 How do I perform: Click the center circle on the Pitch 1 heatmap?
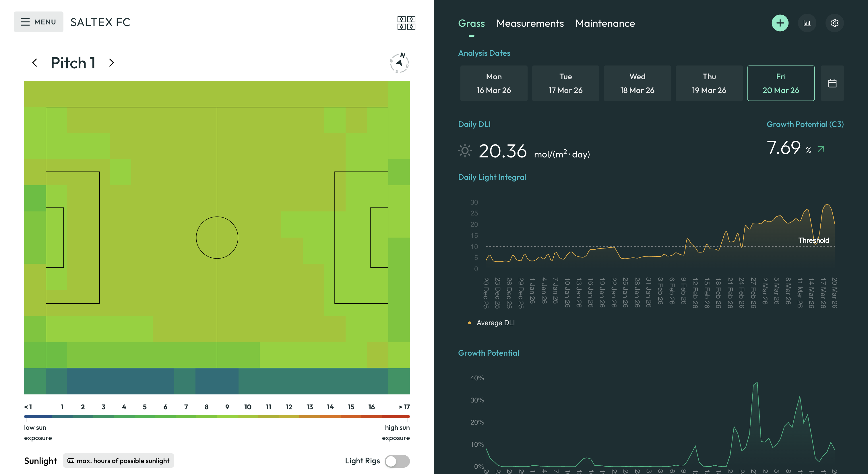217,238
